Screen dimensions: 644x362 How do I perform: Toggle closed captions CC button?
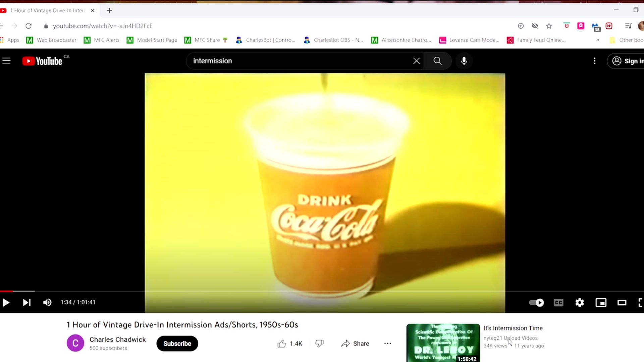[x=558, y=303]
